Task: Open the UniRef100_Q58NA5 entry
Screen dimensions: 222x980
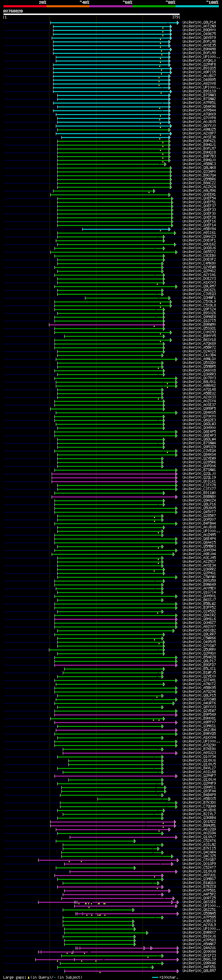Action: pos(199,913)
